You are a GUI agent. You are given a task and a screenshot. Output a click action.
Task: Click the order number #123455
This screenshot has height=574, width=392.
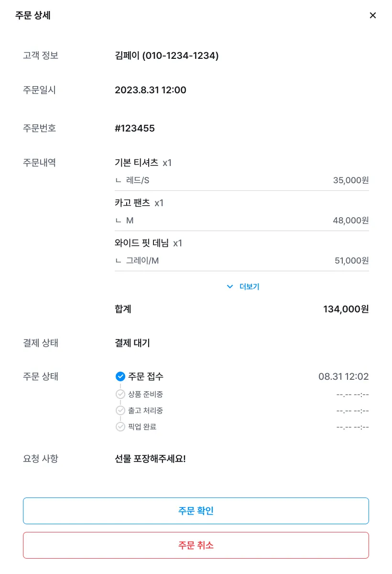(135, 128)
